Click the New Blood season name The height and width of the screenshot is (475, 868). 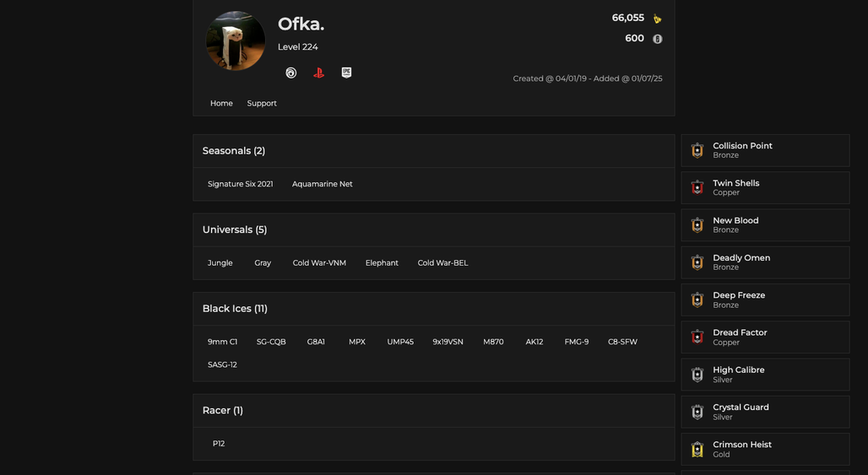click(735, 221)
